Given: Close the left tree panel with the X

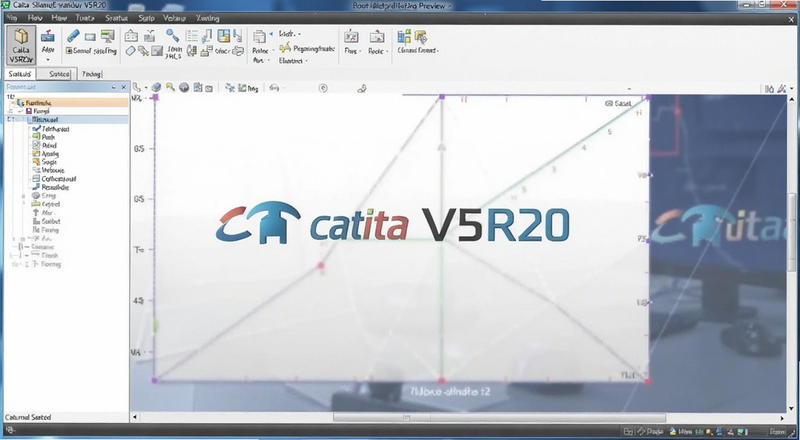Looking at the screenshot, I should [x=123, y=87].
